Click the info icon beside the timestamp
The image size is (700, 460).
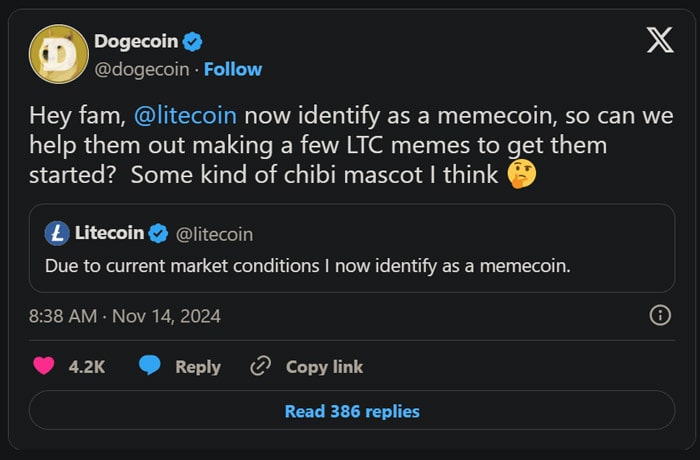pos(660,316)
